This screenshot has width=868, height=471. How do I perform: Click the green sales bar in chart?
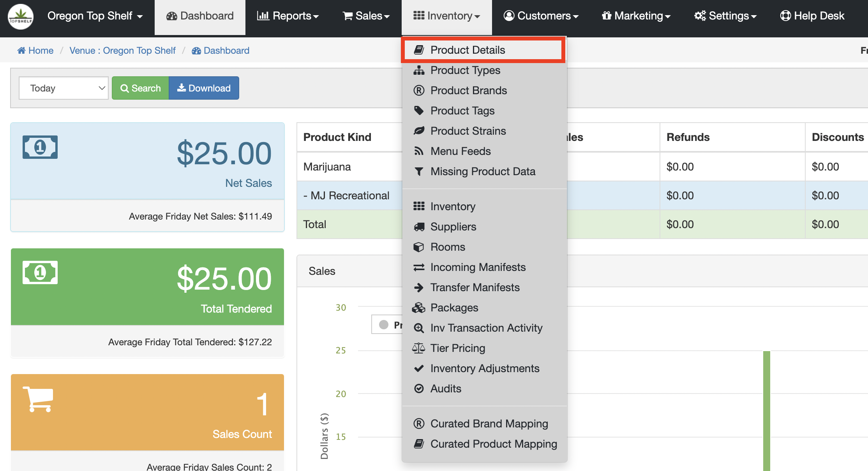tap(767, 411)
